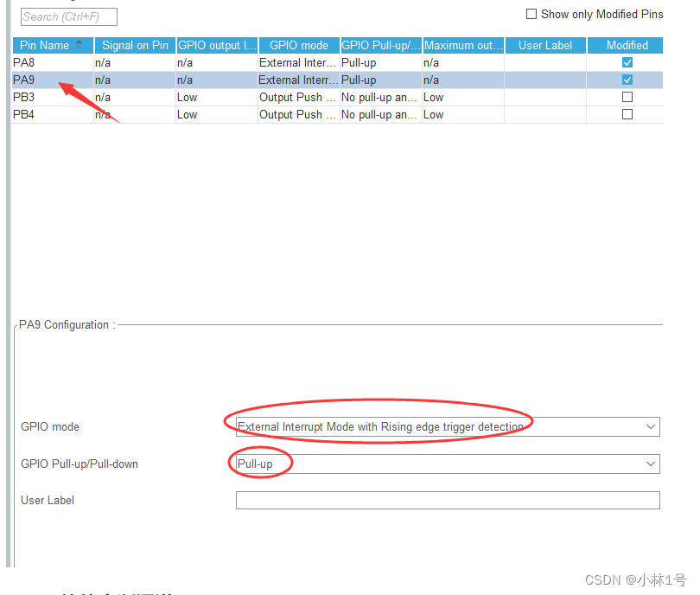Sort by Pin Name column header
The height and width of the screenshot is (595, 700).
click(53, 46)
